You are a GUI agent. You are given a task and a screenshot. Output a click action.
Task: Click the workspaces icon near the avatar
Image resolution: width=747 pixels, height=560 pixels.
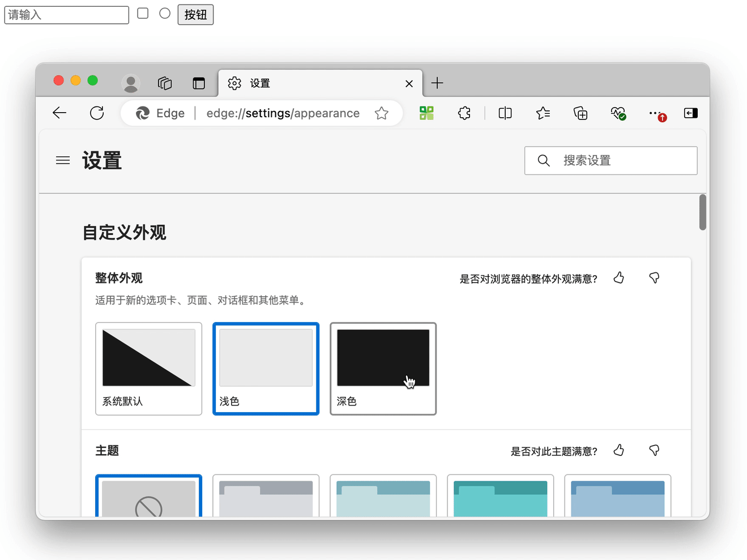click(x=165, y=83)
